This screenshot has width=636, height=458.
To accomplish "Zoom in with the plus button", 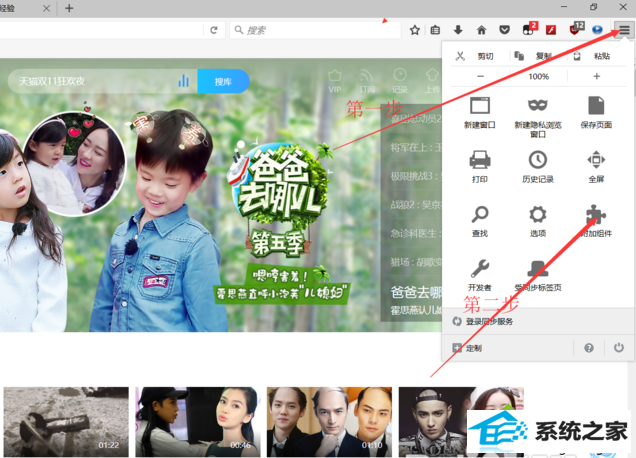I will coord(596,76).
